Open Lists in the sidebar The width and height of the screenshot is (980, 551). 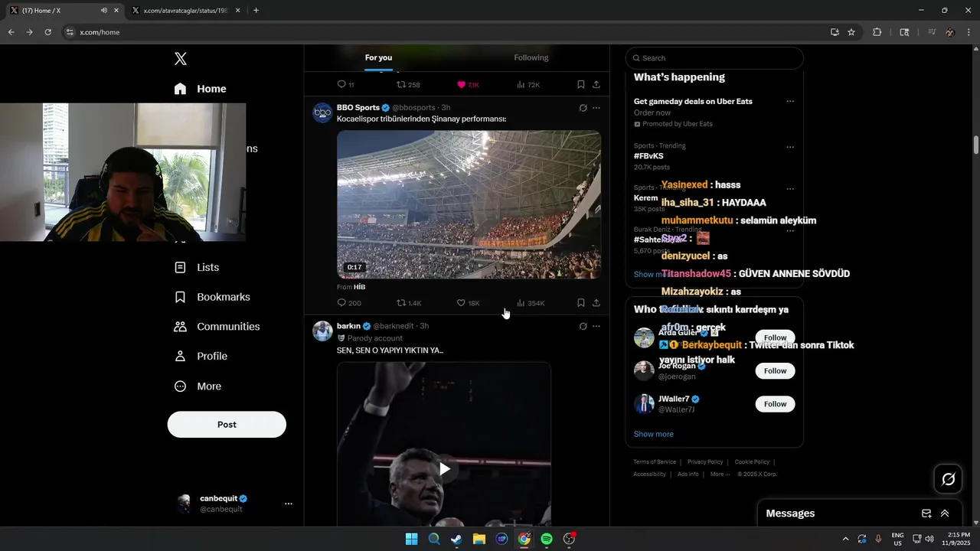tap(197, 267)
